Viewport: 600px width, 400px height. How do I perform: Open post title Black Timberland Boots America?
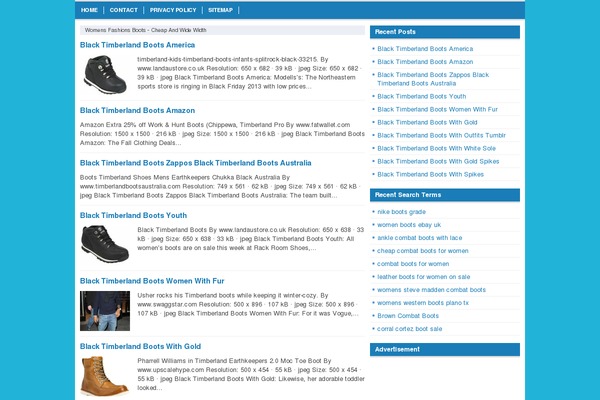(x=137, y=45)
